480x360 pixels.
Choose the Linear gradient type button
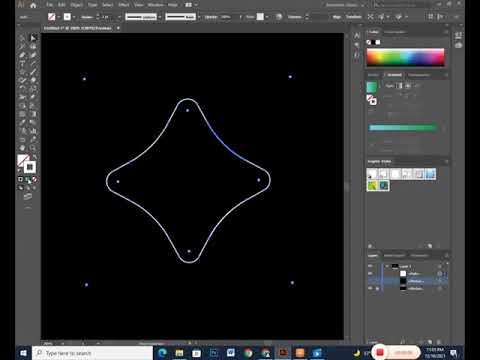(399, 86)
